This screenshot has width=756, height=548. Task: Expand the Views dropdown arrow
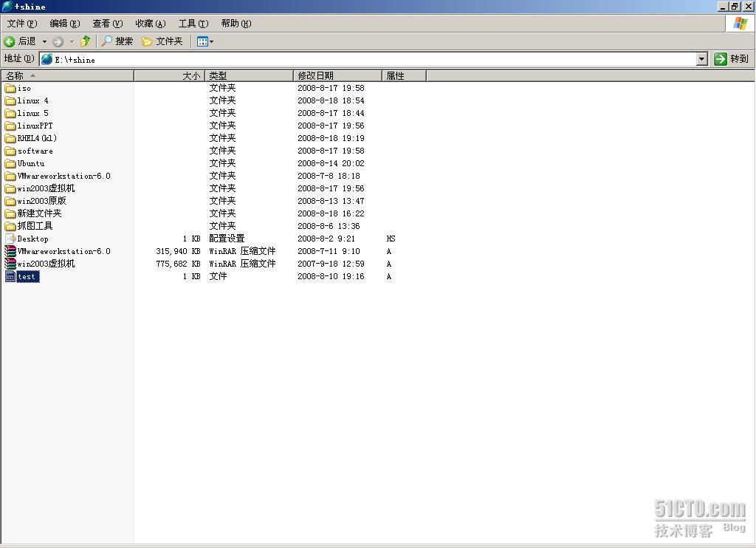click(x=211, y=42)
